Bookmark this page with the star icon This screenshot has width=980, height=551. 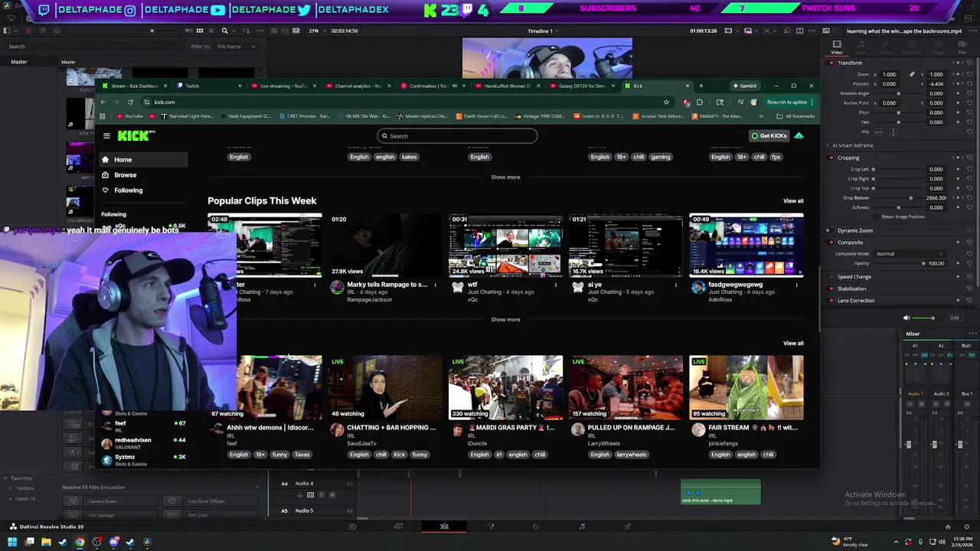[x=666, y=102]
